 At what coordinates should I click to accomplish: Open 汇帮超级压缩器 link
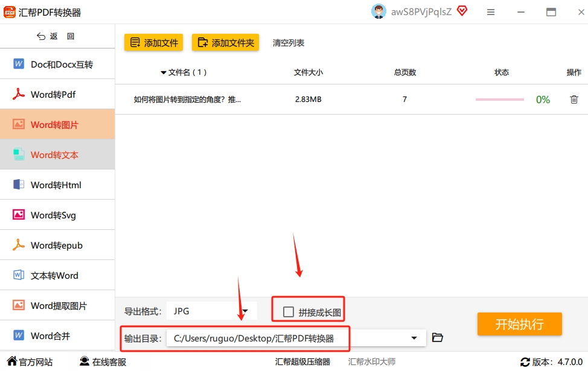(x=302, y=361)
